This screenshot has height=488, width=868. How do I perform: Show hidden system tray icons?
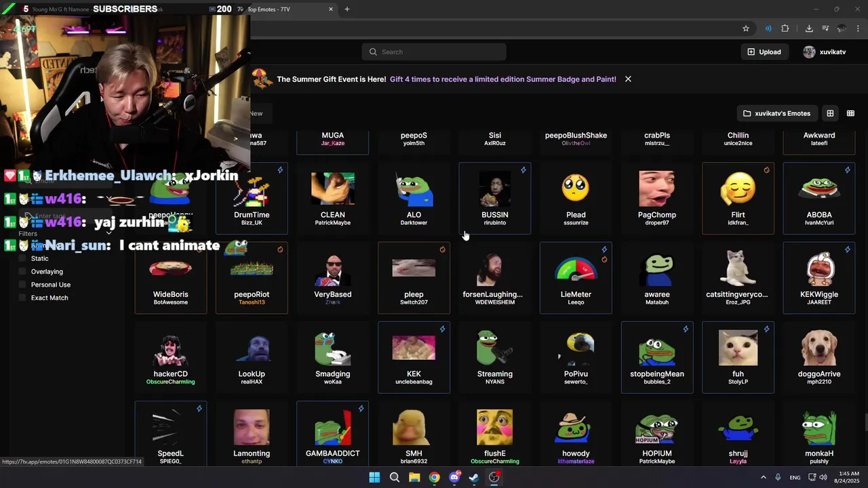pos(763,477)
